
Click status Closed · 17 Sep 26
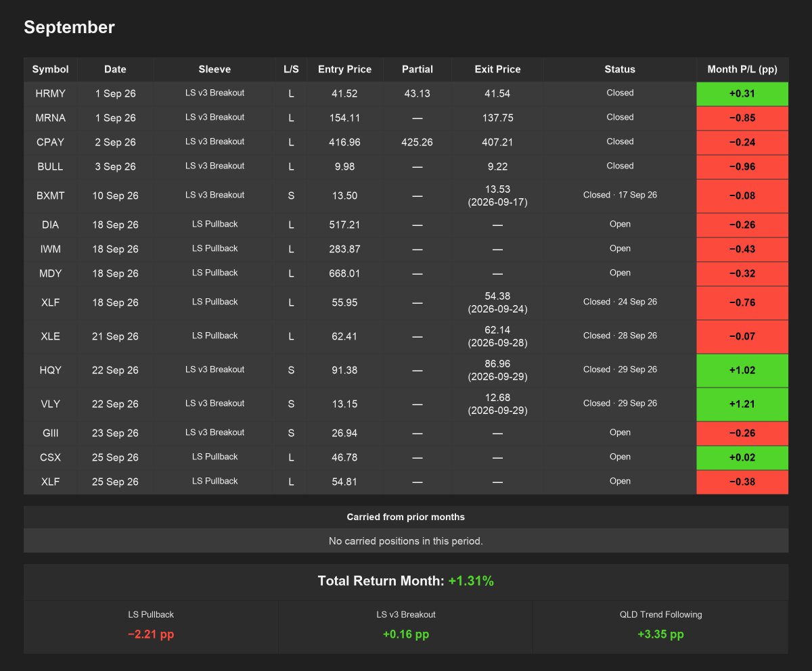(620, 195)
